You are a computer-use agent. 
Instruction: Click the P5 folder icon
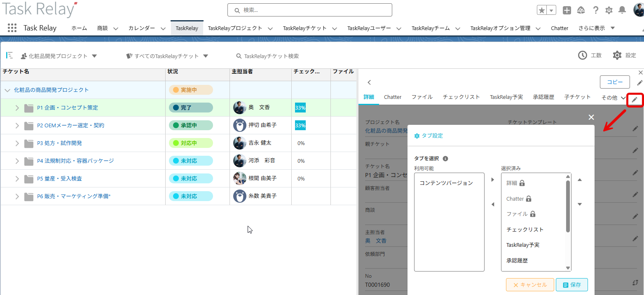pyautogui.click(x=28, y=179)
